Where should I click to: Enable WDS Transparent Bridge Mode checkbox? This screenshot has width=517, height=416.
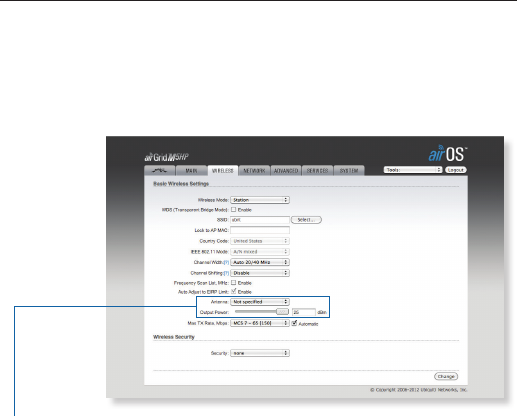pos(234,210)
